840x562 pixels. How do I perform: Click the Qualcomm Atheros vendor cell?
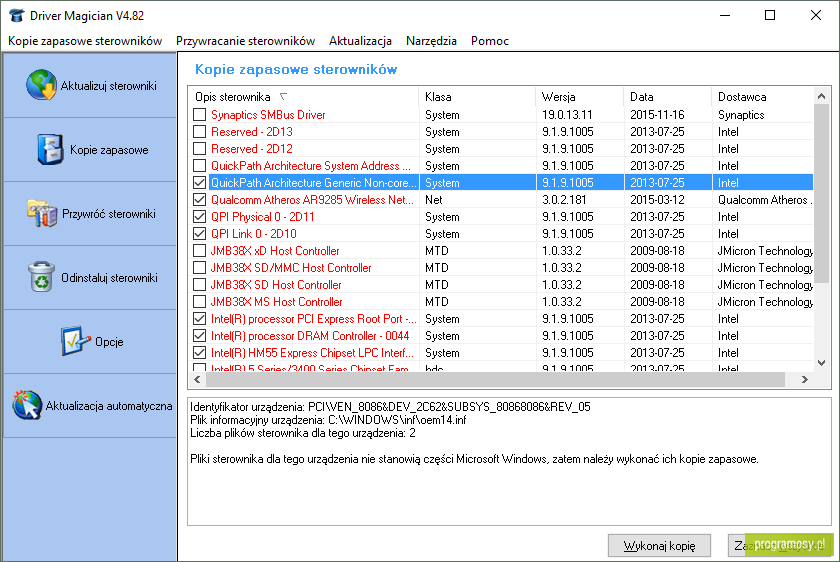point(764,200)
